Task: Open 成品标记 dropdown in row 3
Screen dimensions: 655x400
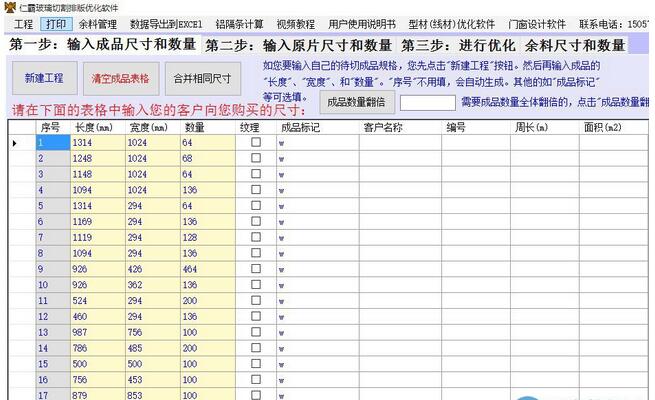Action: point(281,175)
